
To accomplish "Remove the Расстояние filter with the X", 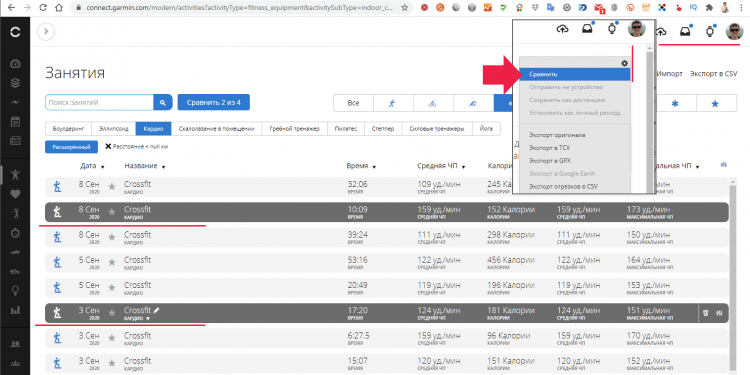I will tap(108, 146).
